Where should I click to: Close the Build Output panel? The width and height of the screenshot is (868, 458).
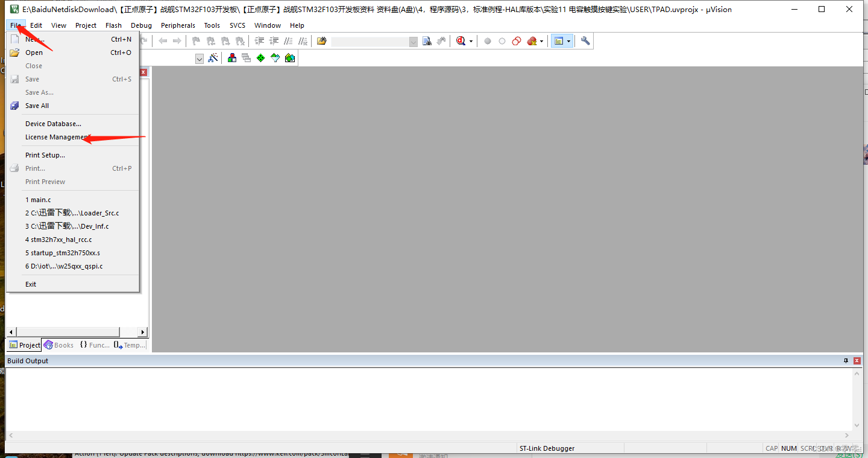click(x=857, y=361)
